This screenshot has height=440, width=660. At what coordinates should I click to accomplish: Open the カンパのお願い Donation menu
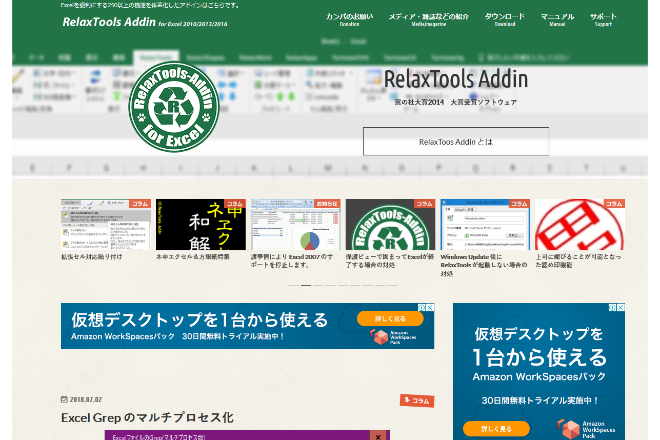348,18
